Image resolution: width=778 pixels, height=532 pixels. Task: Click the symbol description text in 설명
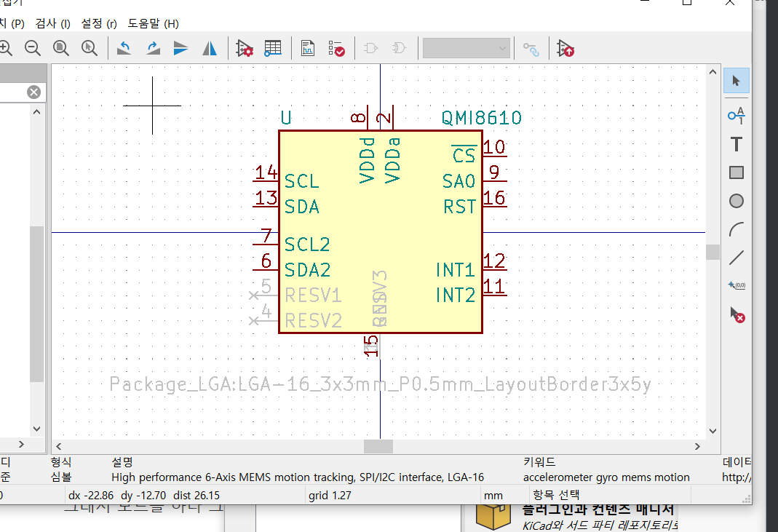click(298, 477)
